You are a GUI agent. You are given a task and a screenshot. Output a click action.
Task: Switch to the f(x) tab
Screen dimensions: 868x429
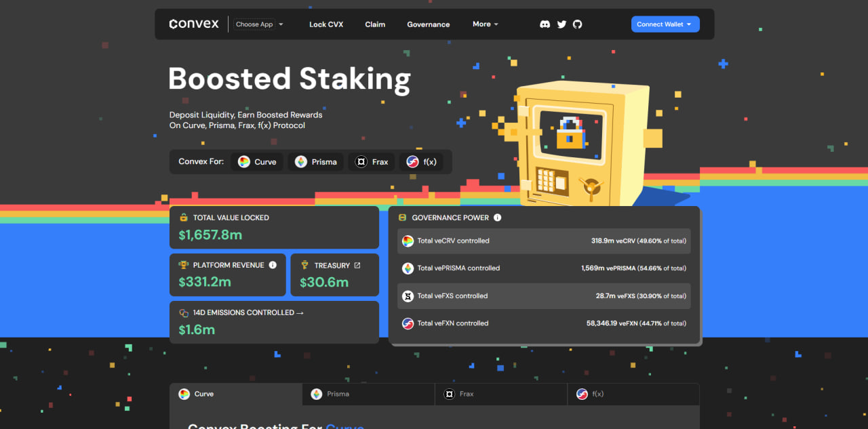point(633,394)
